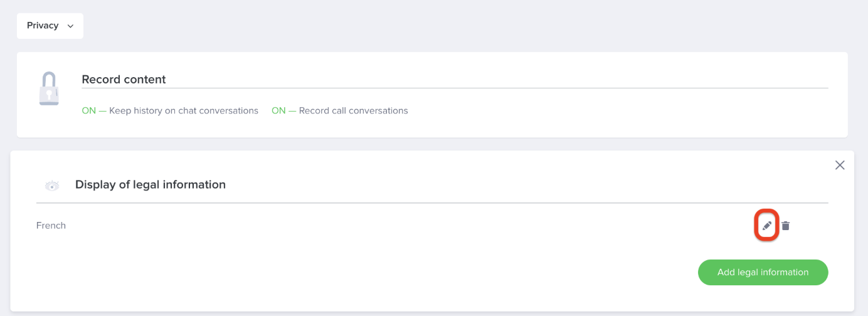868x316 pixels.
Task: Select the French language row
Action: pyautogui.click(x=51, y=226)
